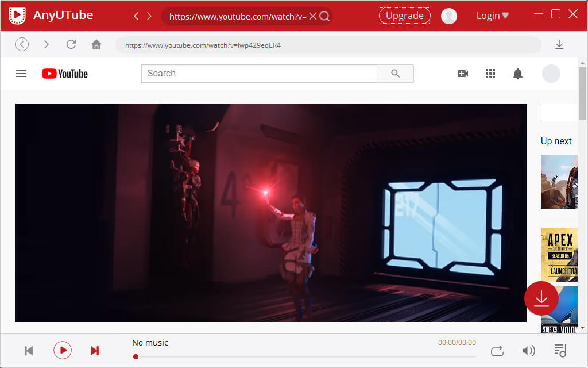Mute audio with the speaker icon
Image resolution: width=588 pixels, height=368 pixels.
pos(528,351)
